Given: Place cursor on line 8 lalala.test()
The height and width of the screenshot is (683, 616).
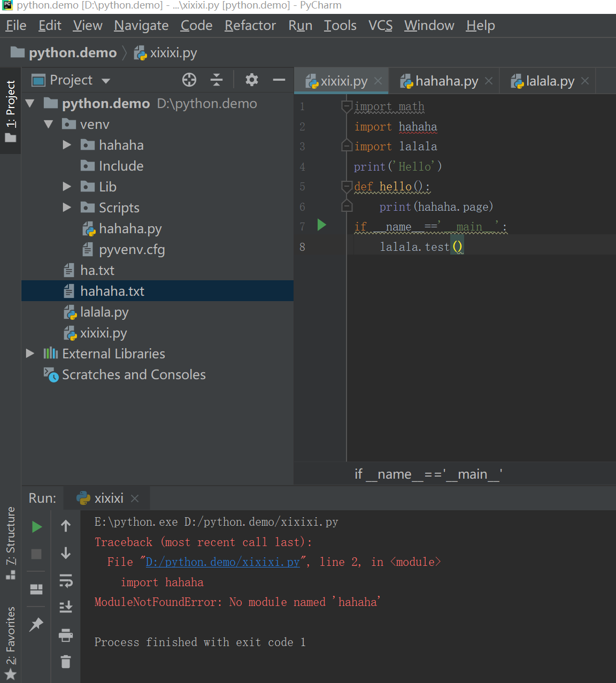Looking at the screenshot, I should pos(421,247).
